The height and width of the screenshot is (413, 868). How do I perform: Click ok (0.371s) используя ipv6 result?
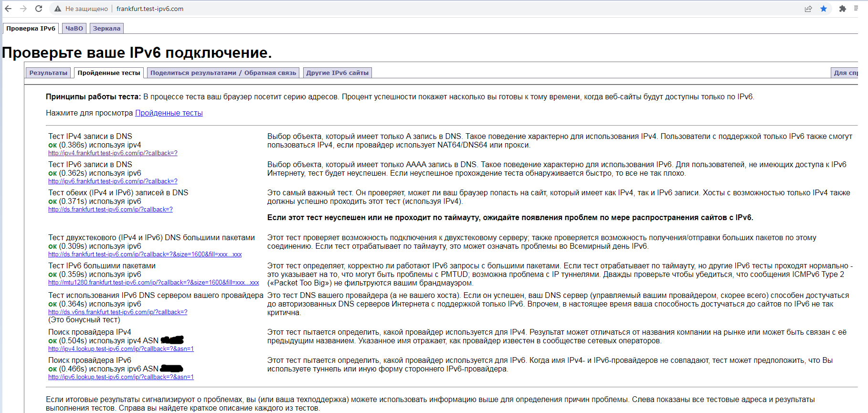[x=95, y=201]
